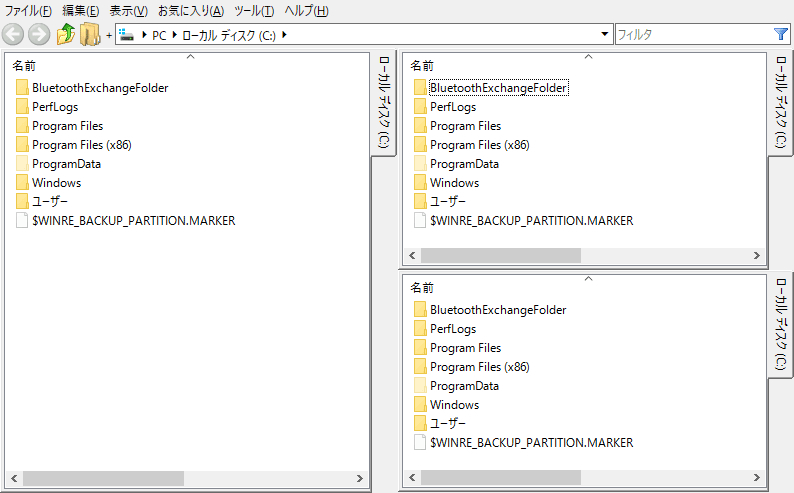Viewport: 794px width, 493px height.
Task: Click the Forward navigation arrow
Action: tap(39, 35)
